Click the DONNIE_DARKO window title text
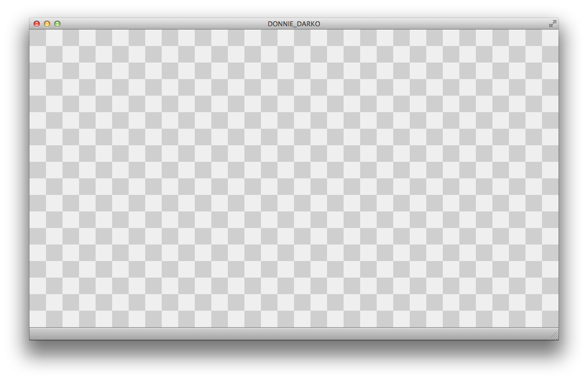This screenshot has width=588, height=381. 293,24
